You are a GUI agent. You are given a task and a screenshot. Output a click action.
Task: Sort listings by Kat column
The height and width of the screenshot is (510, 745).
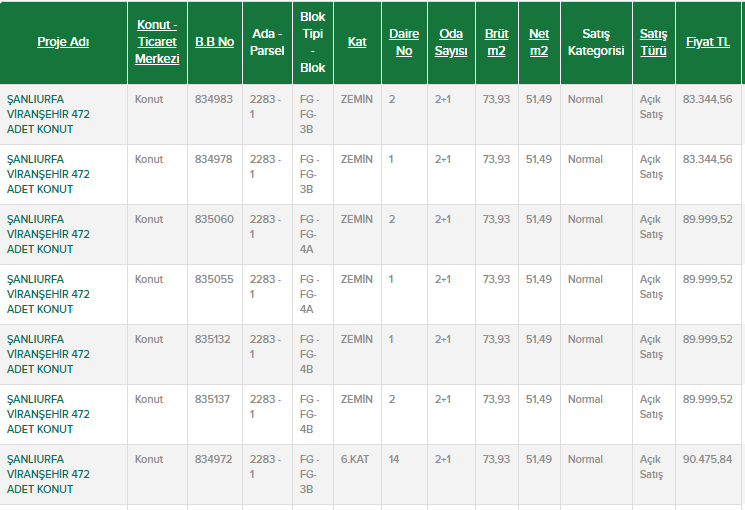[x=356, y=42]
